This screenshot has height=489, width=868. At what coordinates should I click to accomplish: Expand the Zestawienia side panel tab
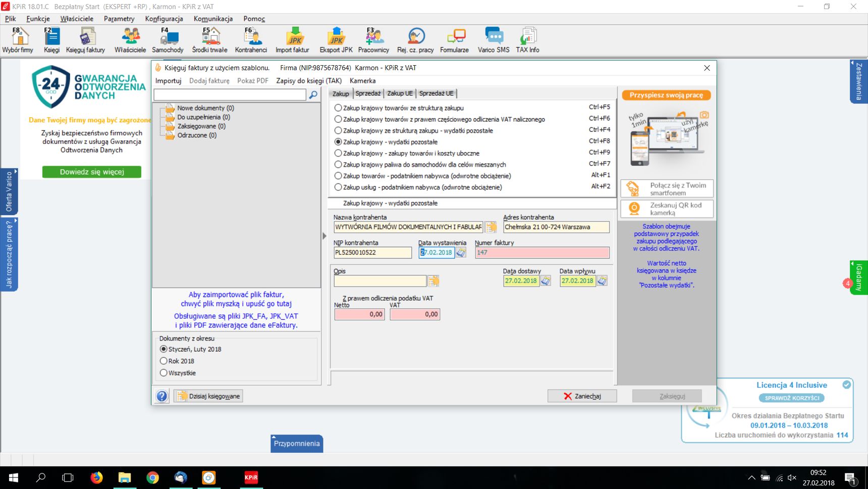[858, 81]
